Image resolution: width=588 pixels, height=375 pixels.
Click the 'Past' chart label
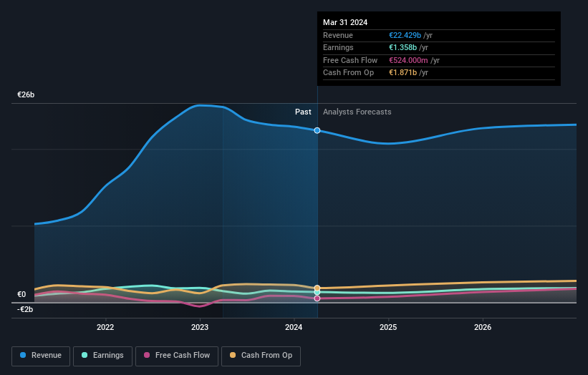tap(303, 112)
